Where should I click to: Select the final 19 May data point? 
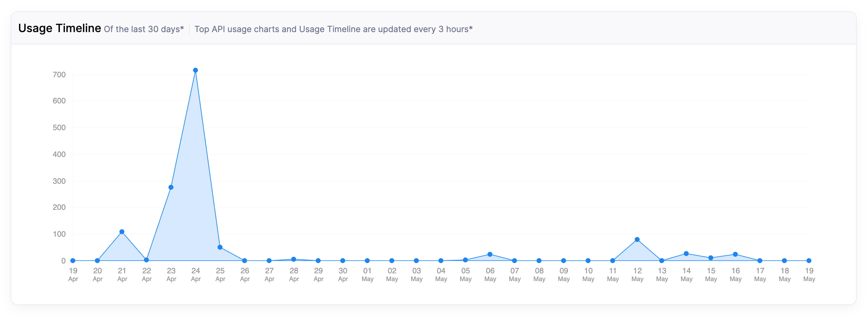pos(809,261)
